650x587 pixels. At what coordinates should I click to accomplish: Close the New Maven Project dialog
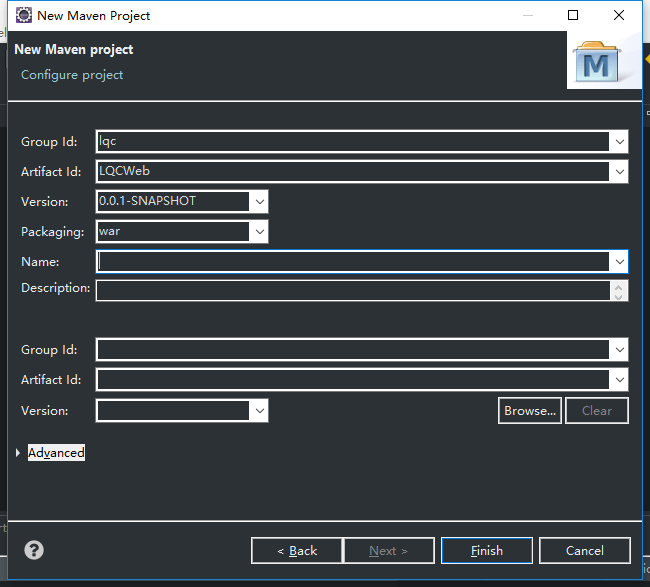pyautogui.click(x=619, y=15)
